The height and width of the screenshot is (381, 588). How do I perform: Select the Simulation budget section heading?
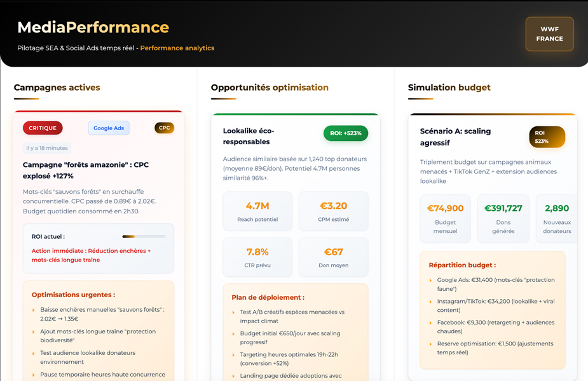pos(449,88)
